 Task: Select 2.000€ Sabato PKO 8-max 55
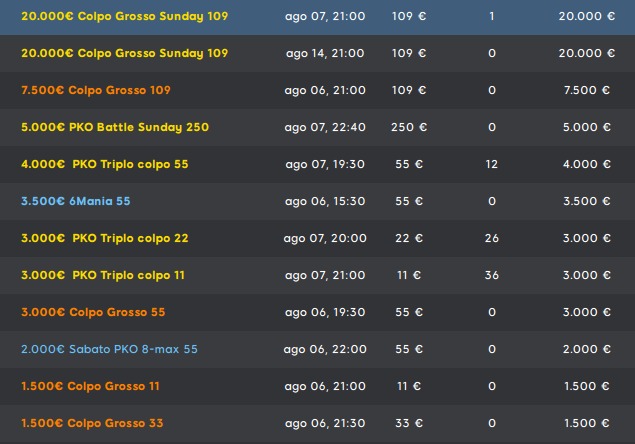[318, 349]
